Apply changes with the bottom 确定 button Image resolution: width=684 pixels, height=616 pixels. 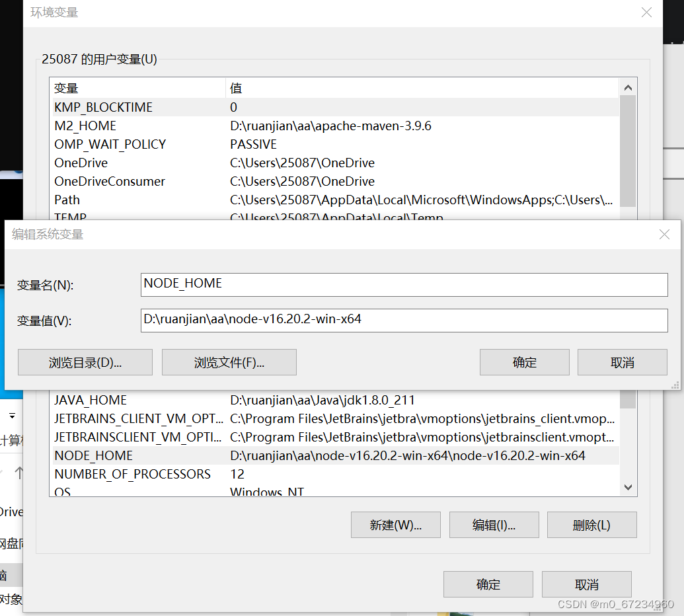click(x=488, y=584)
